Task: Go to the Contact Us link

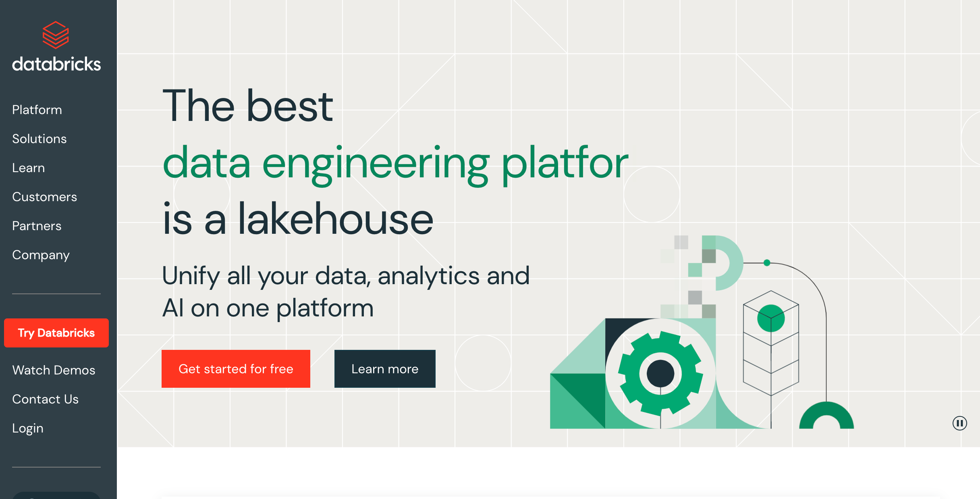Action: (45, 399)
